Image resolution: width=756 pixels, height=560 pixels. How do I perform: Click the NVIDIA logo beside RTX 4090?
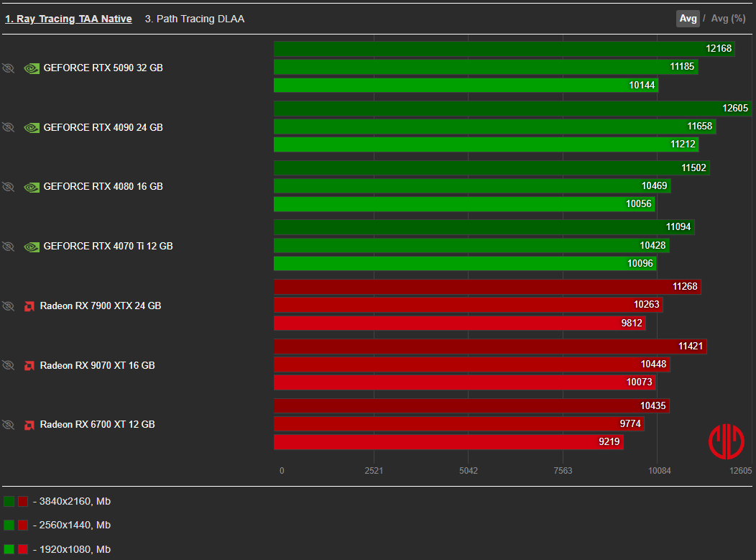32,128
